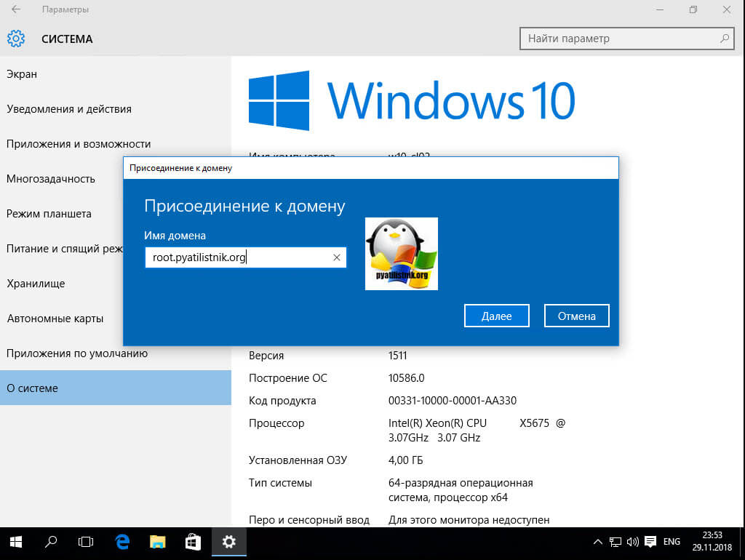Open File Explorer from the taskbar
Image resolution: width=745 pixels, height=560 pixels.
157,542
